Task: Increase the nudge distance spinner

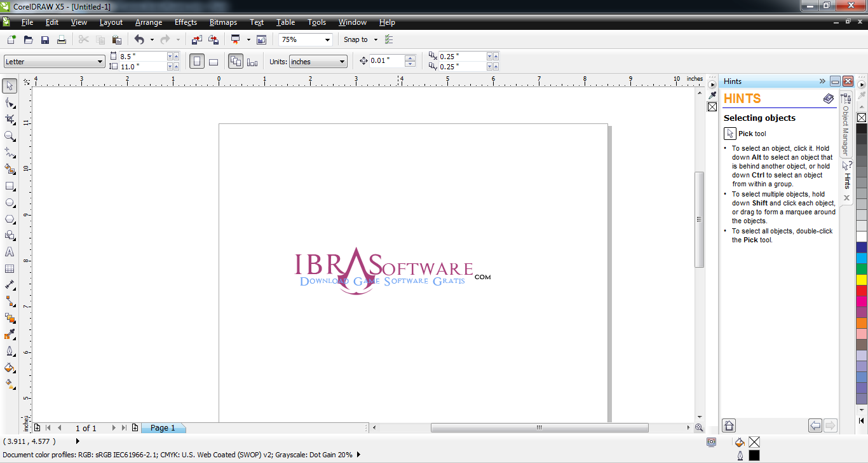Action: coord(410,59)
